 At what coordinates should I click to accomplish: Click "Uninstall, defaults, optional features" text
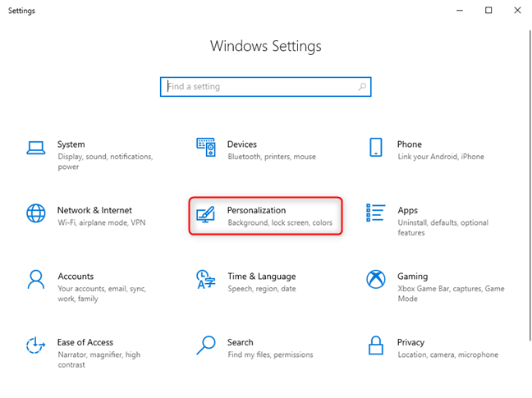coord(443,227)
